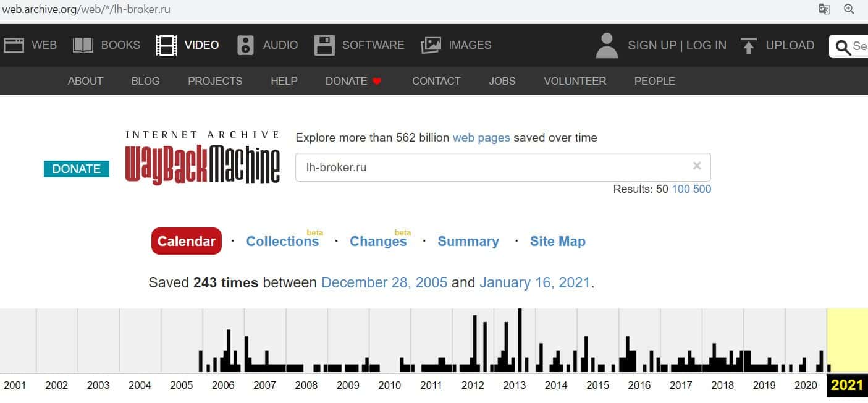Click the SOFTWARE text label
Viewport: 868px width, 403px height.
(x=373, y=45)
